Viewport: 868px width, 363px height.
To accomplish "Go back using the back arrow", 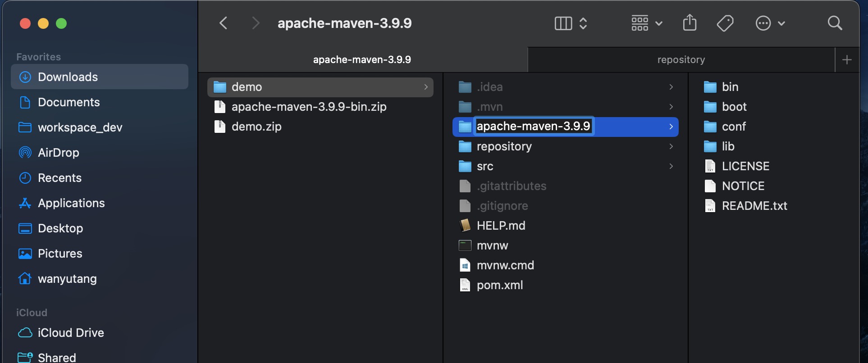I will pyautogui.click(x=224, y=23).
